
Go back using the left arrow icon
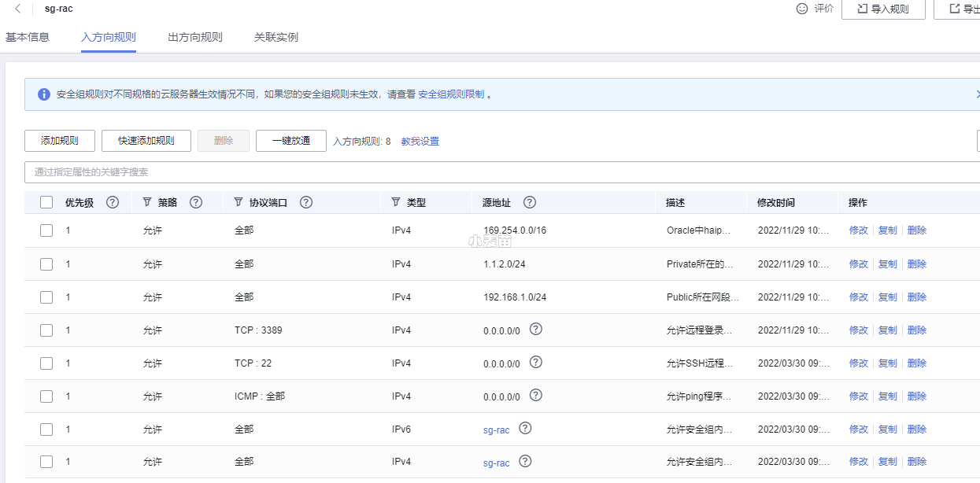18,9
